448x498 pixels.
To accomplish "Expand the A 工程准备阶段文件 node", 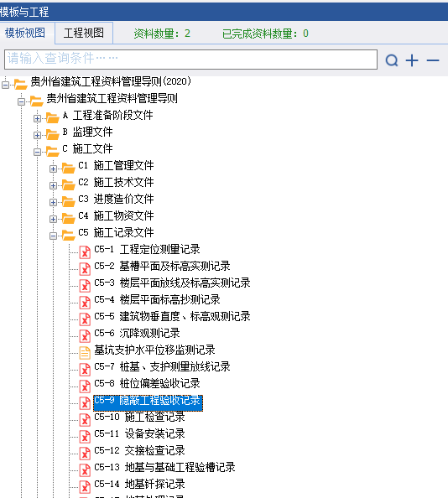I will [x=37, y=118].
